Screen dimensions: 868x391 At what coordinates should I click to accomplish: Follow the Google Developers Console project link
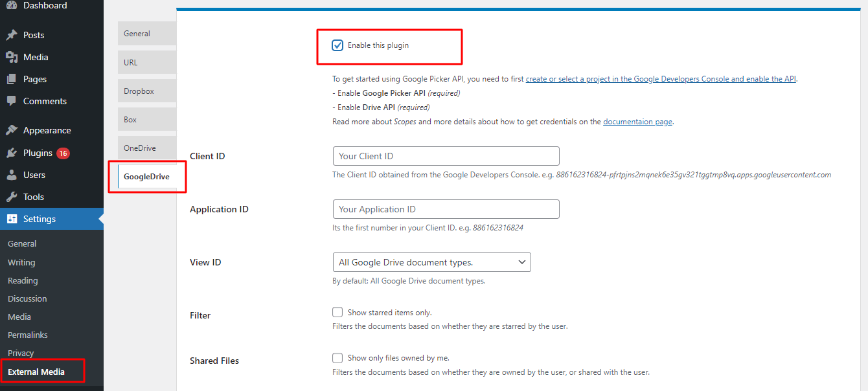(661, 79)
